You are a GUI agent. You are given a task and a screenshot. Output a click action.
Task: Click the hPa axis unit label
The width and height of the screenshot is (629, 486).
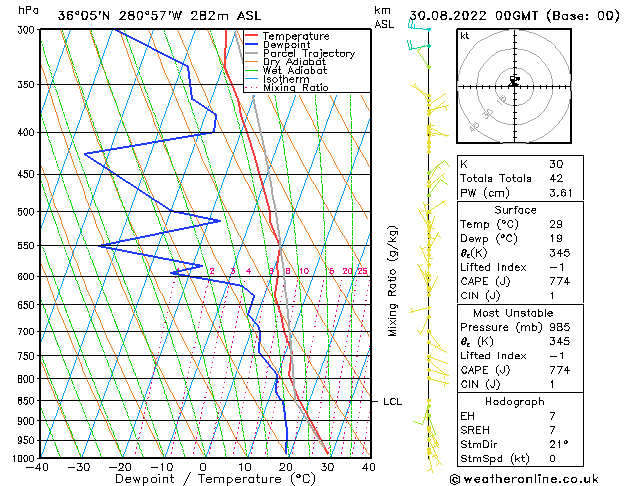pos(28,10)
